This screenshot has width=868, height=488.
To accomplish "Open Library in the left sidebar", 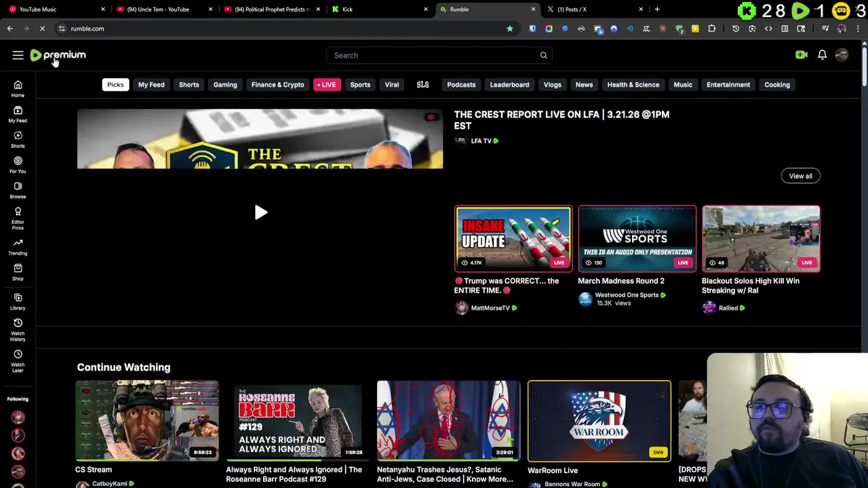I will pyautogui.click(x=18, y=302).
